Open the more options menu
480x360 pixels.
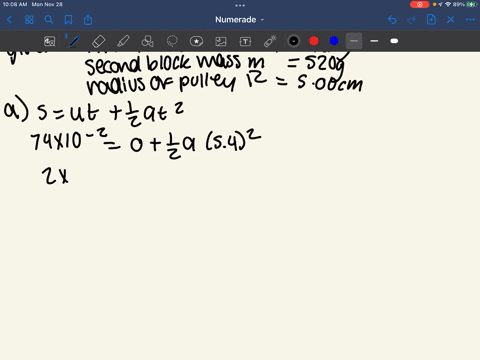(470, 20)
